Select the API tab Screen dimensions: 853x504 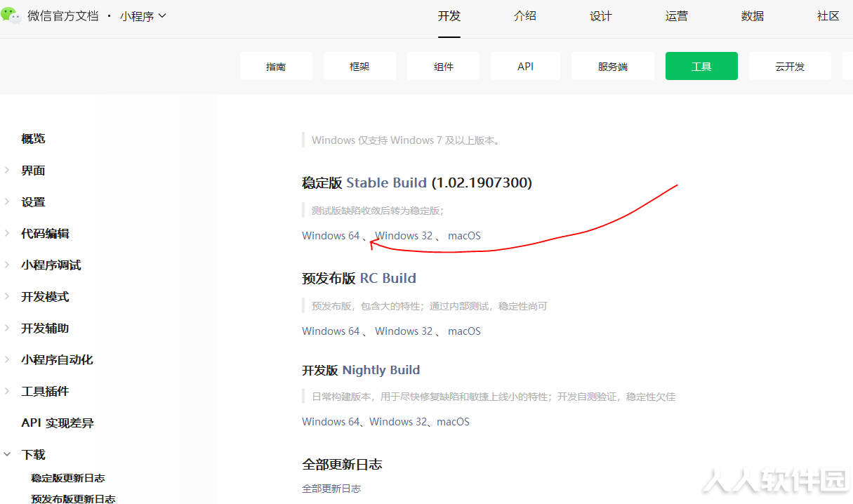pos(526,66)
